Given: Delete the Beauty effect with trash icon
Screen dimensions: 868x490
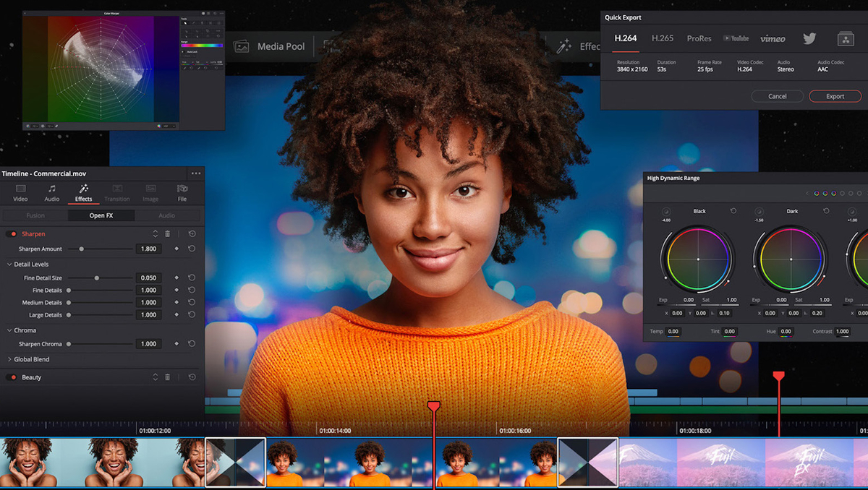Looking at the screenshot, I should coord(168,377).
